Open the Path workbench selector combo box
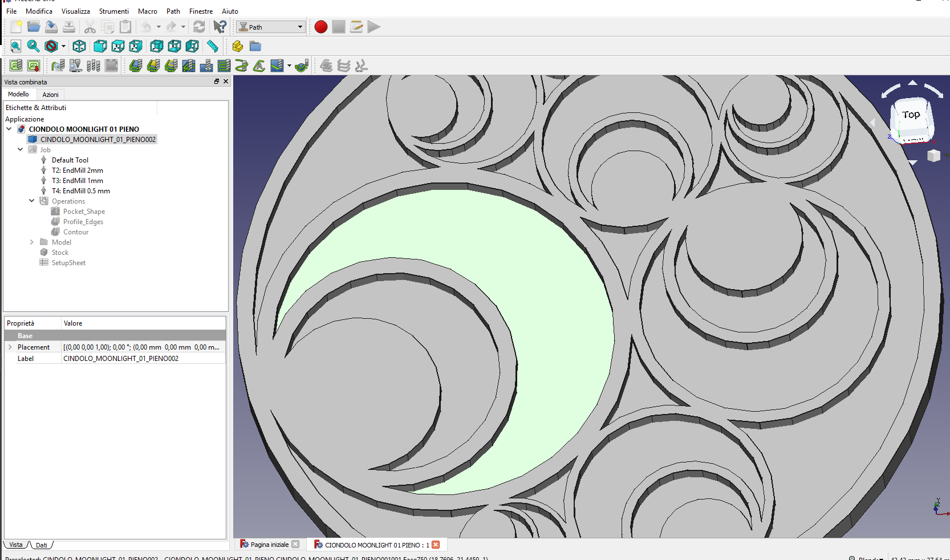The image size is (950, 560). (x=270, y=27)
